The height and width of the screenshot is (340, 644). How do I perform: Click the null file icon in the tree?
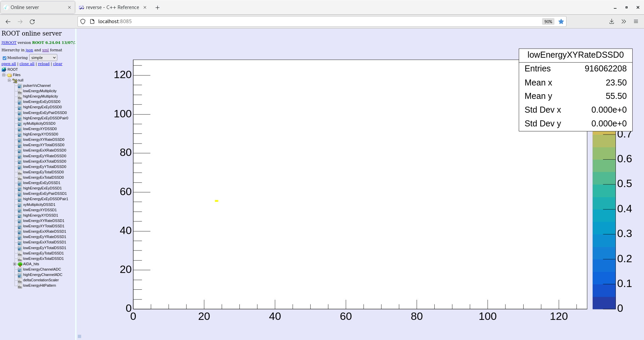pyautogui.click(x=15, y=80)
